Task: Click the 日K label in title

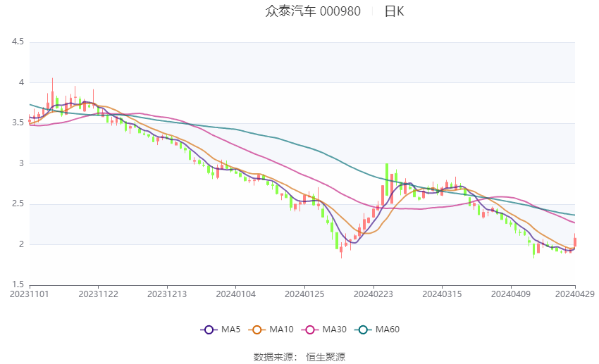Action: pyautogui.click(x=394, y=11)
